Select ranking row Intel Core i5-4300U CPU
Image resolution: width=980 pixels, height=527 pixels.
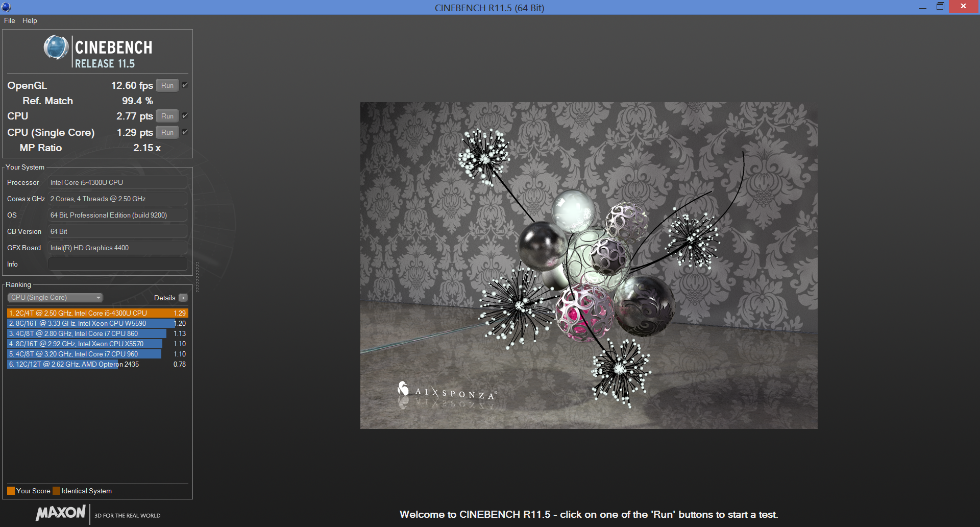coord(97,313)
